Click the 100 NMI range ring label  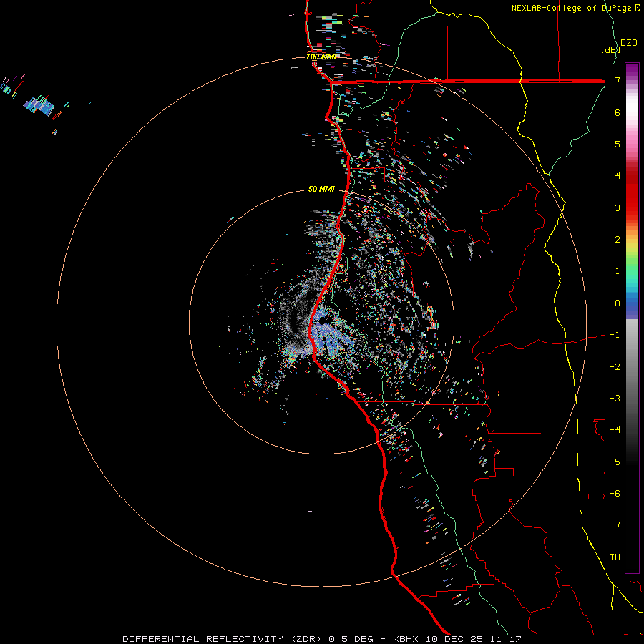[x=321, y=57]
